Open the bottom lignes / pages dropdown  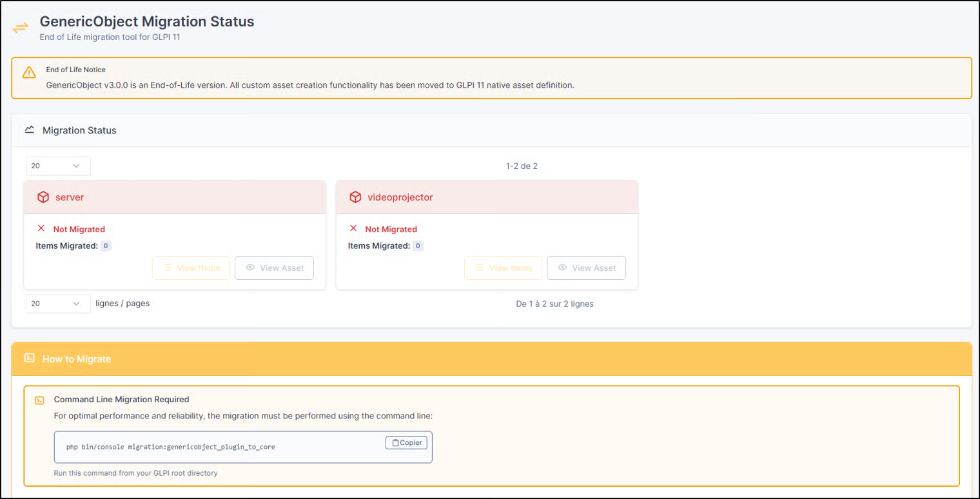(x=58, y=304)
